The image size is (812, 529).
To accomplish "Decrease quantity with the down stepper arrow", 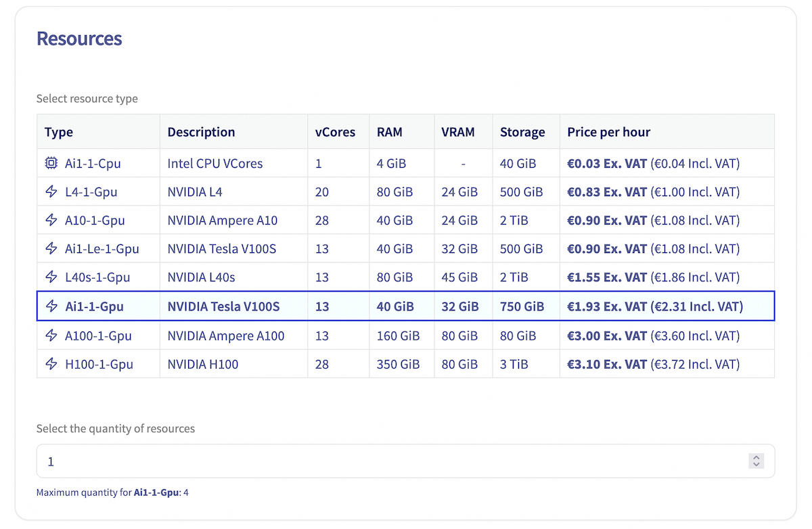I will (x=757, y=464).
